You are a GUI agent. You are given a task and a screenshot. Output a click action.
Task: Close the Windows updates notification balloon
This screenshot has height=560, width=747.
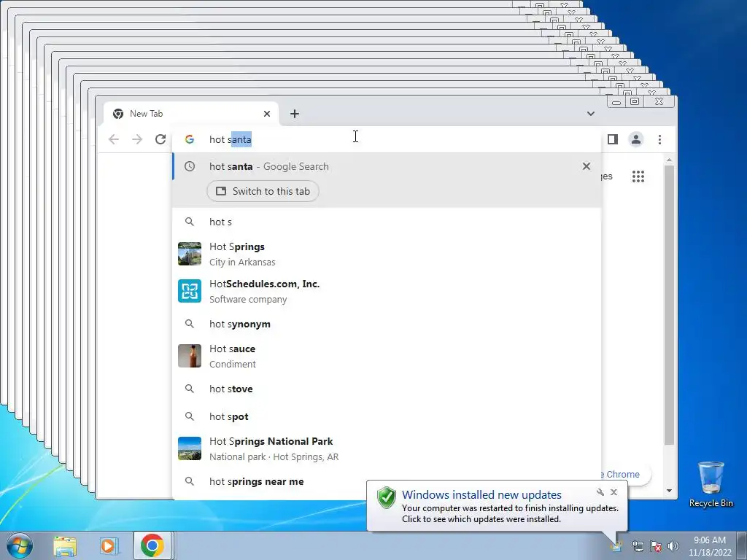[x=614, y=492]
